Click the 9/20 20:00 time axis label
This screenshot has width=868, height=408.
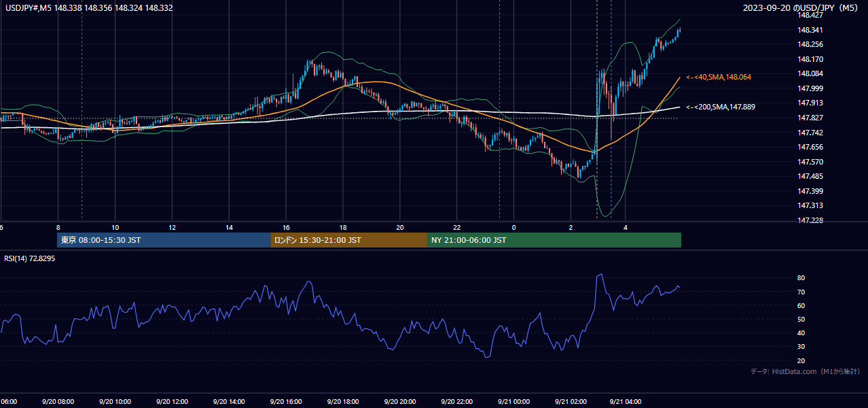(x=399, y=401)
